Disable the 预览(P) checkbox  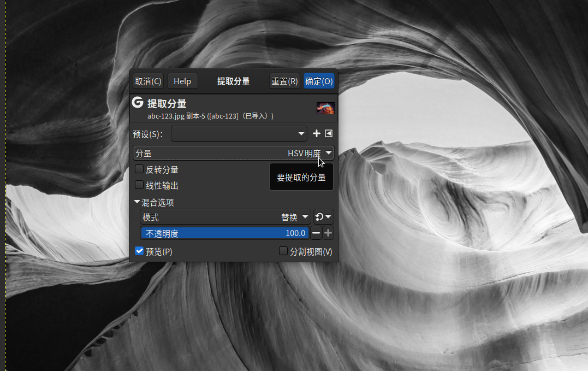[138, 251]
